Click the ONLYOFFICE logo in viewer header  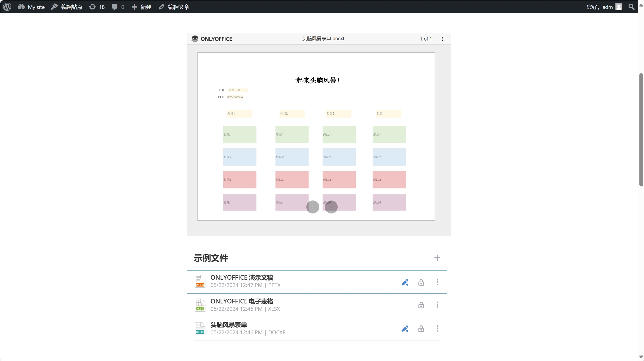tap(212, 39)
